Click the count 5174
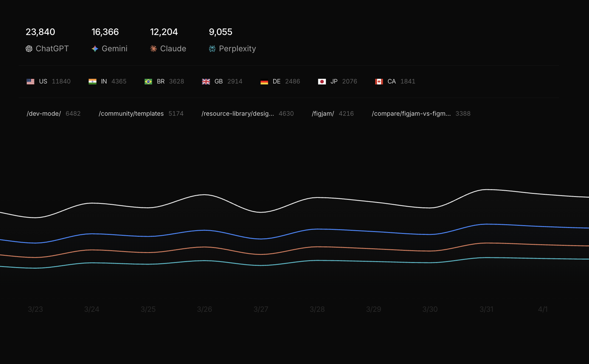 pos(176,114)
